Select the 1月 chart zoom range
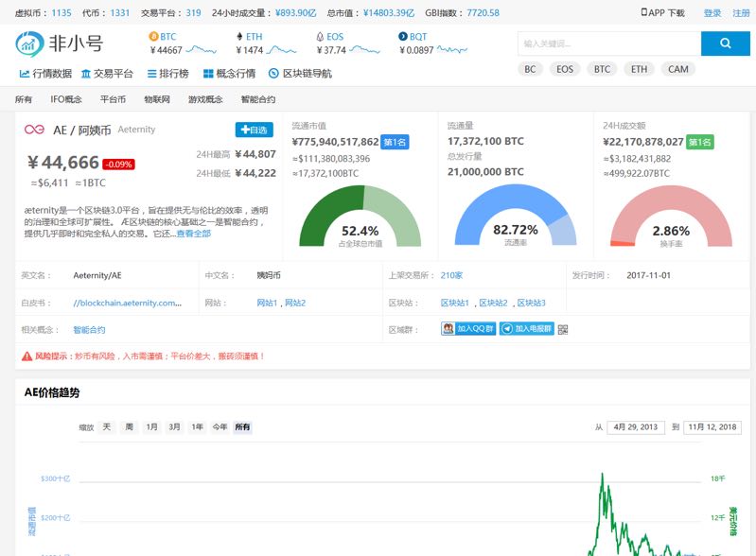 (151, 427)
